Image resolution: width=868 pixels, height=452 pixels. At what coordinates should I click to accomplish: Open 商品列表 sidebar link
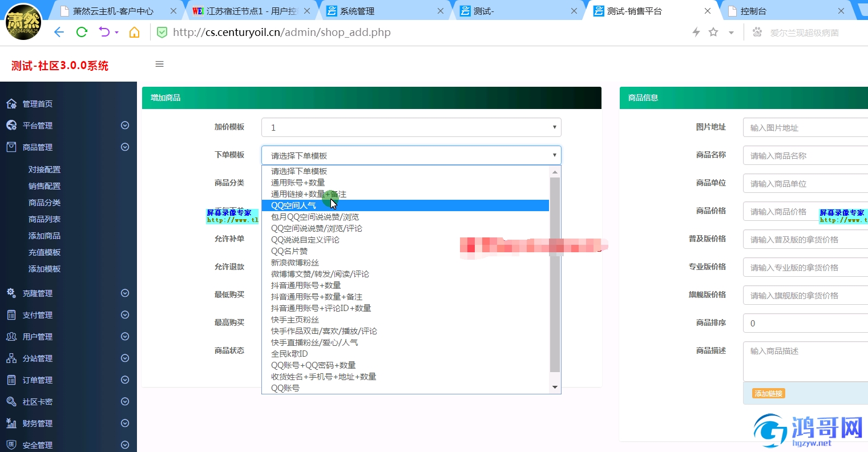(45, 219)
